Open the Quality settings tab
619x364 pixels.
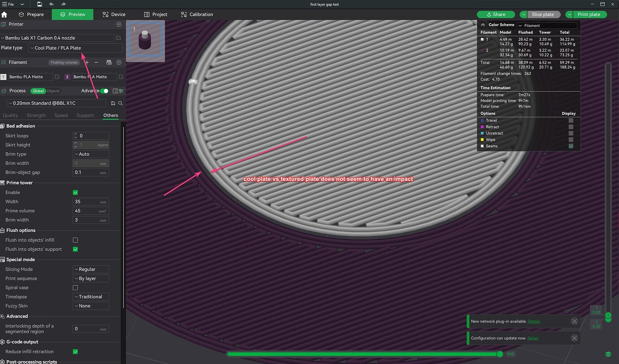pyautogui.click(x=10, y=116)
